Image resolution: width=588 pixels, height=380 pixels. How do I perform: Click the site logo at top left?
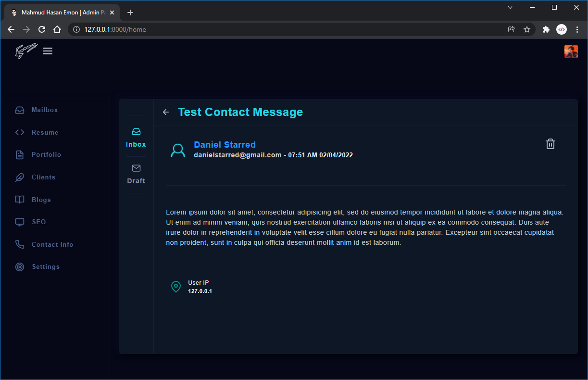(26, 51)
